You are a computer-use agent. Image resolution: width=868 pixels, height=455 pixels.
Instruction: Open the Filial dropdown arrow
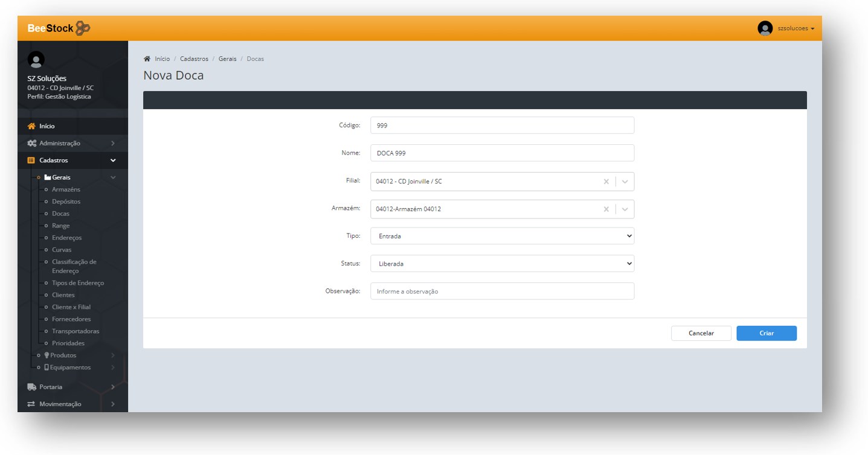coord(625,182)
